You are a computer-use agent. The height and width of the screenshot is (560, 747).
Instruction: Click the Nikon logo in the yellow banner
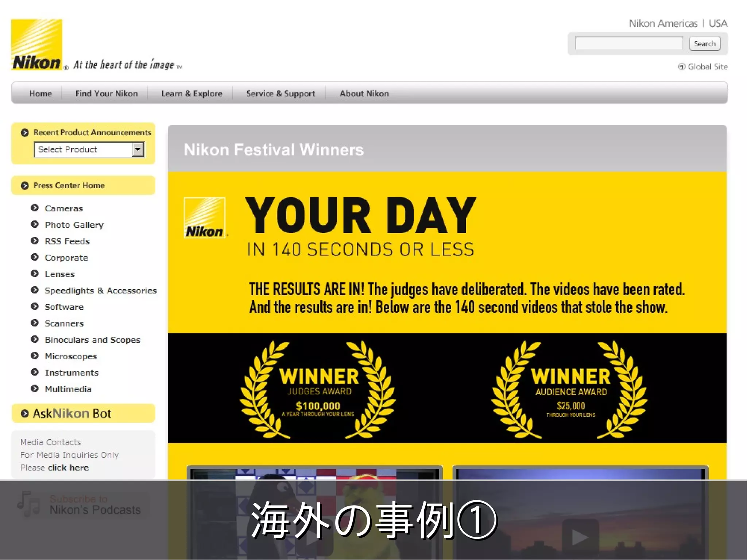(205, 218)
